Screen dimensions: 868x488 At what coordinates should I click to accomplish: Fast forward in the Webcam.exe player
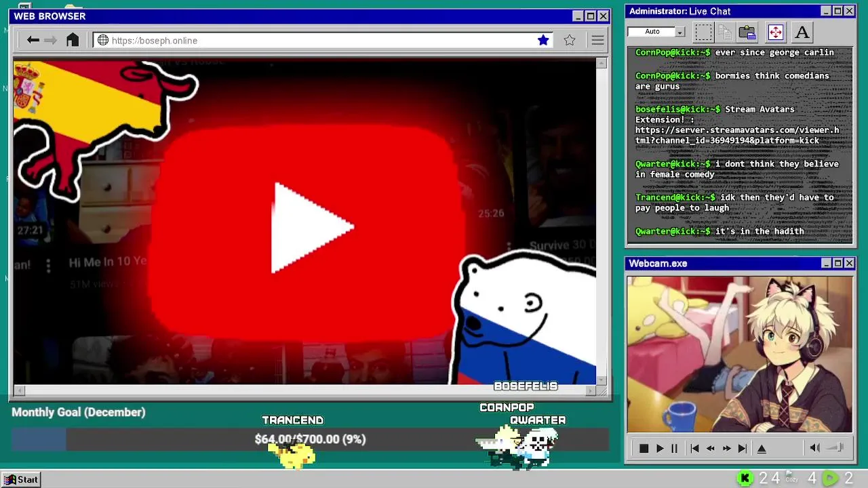click(726, 449)
